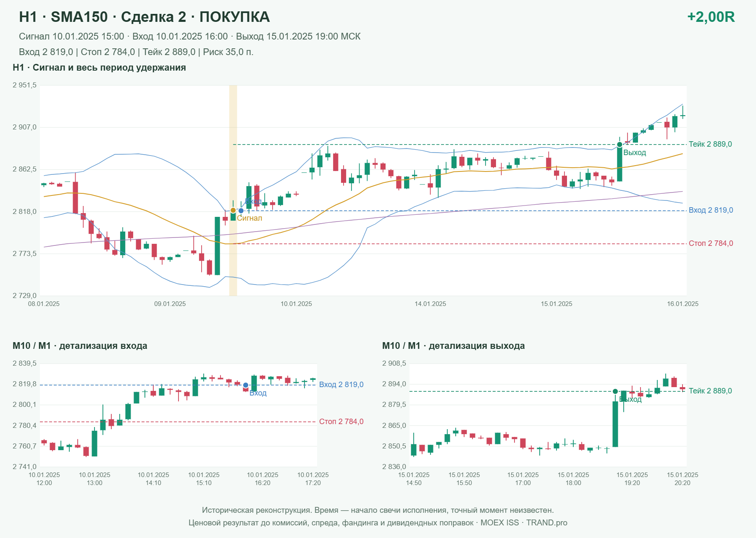
Task: Click the 'Вход 2 819,0' label in entry detail chart
Action: click(x=341, y=385)
